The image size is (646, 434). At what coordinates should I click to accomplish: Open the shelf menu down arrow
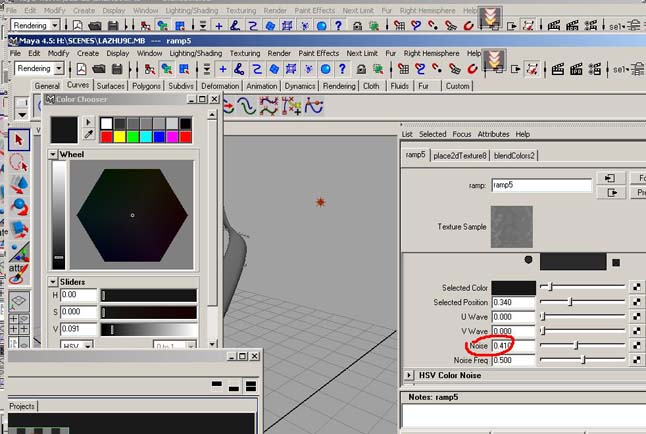[x=22, y=115]
